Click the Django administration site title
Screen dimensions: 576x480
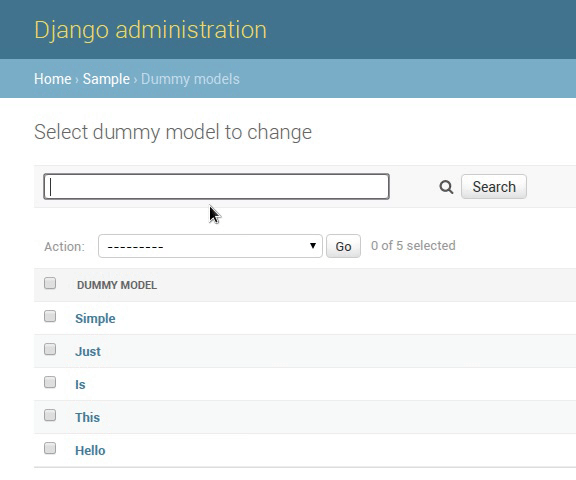(x=150, y=30)
